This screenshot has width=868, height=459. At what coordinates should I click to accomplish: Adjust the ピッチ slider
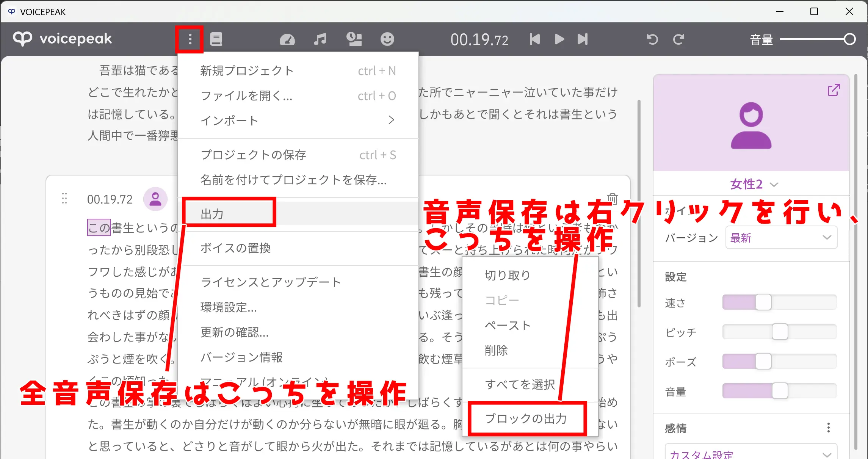(780, 332)
